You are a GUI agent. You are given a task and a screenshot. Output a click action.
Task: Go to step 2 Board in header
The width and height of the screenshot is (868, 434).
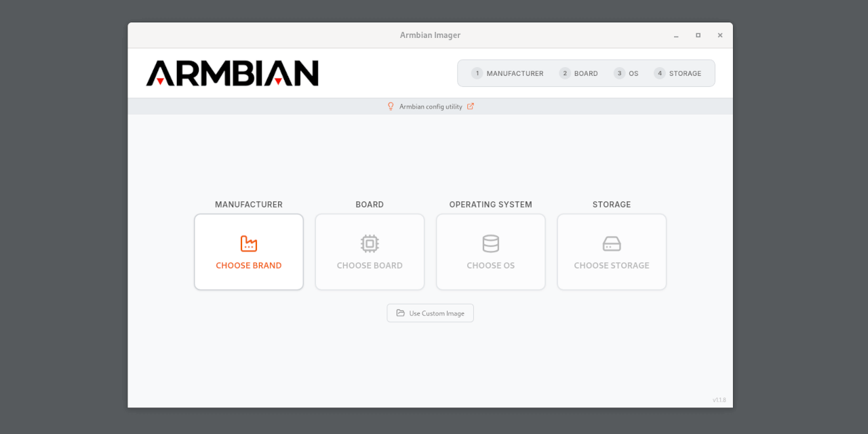click(578, 73)
